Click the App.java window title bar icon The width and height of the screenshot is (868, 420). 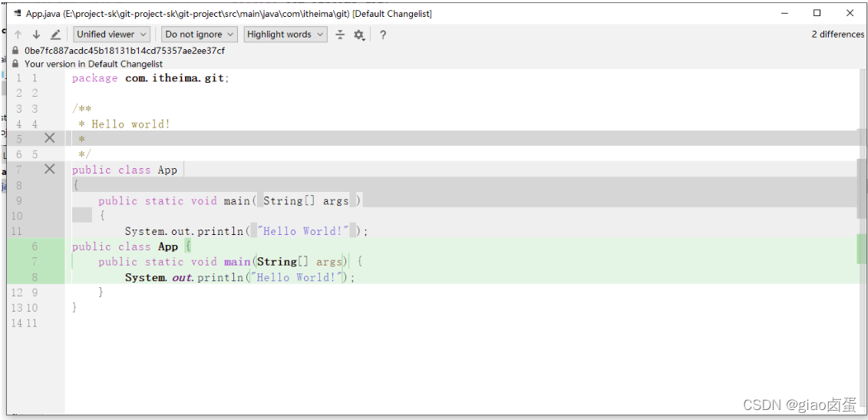pos(17,14)
